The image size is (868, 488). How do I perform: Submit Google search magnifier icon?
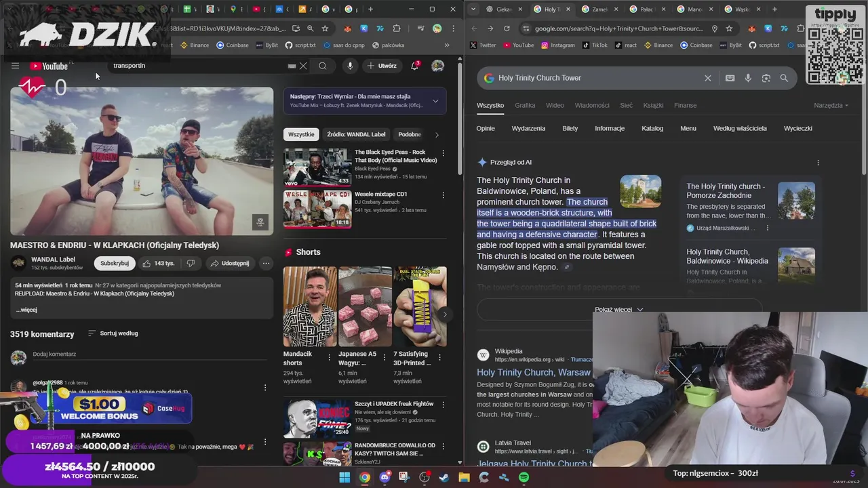click(784, 78)
